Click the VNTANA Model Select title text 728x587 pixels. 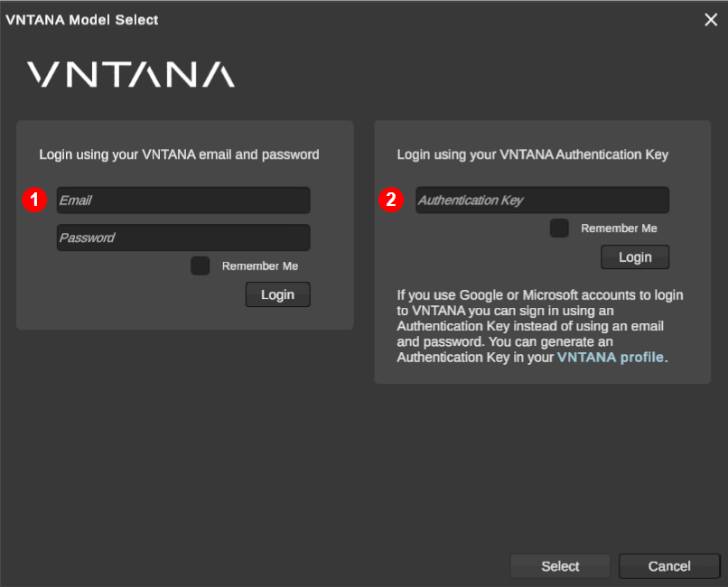coord(82,19)
